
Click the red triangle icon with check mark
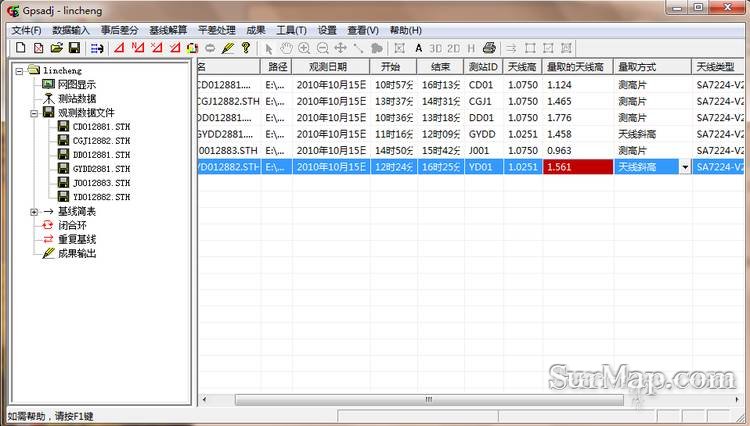pyautogui.click(x=175, y=48)
